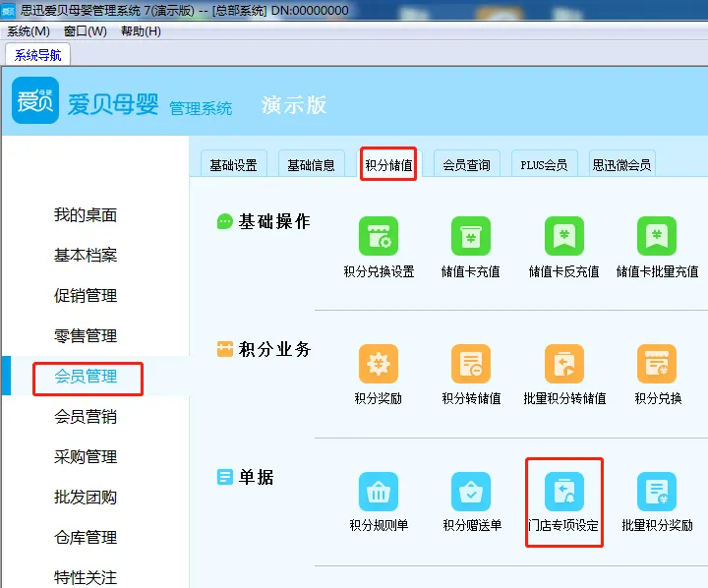Open 批量积分奖励 icon

pos(657,492)
